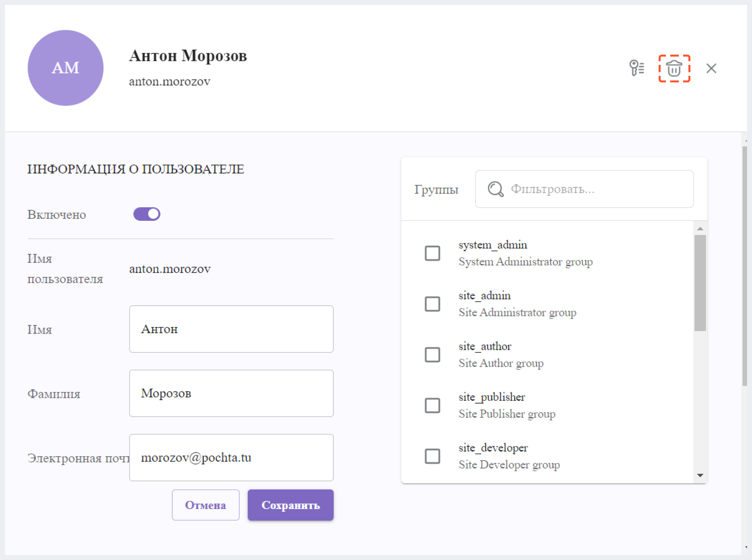The image size is (752, 560).
Task: Click text Site Publisher group
Action: [507, 414]
